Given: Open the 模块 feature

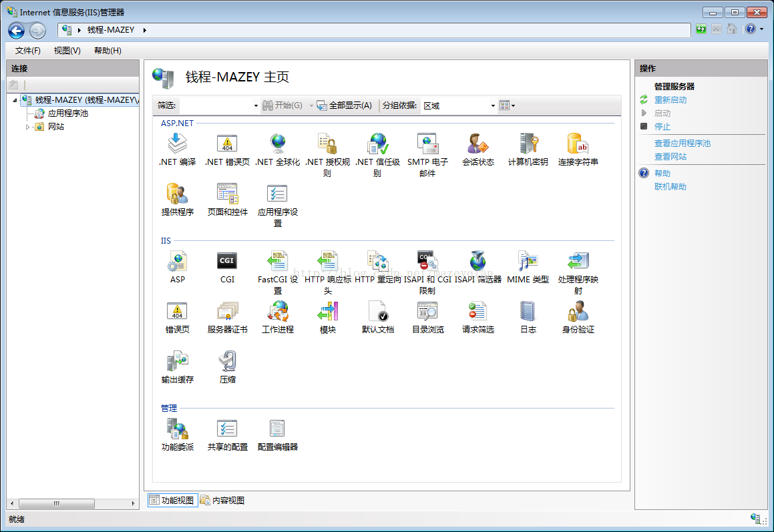Looking at the screenshot, I should (327, 317).
